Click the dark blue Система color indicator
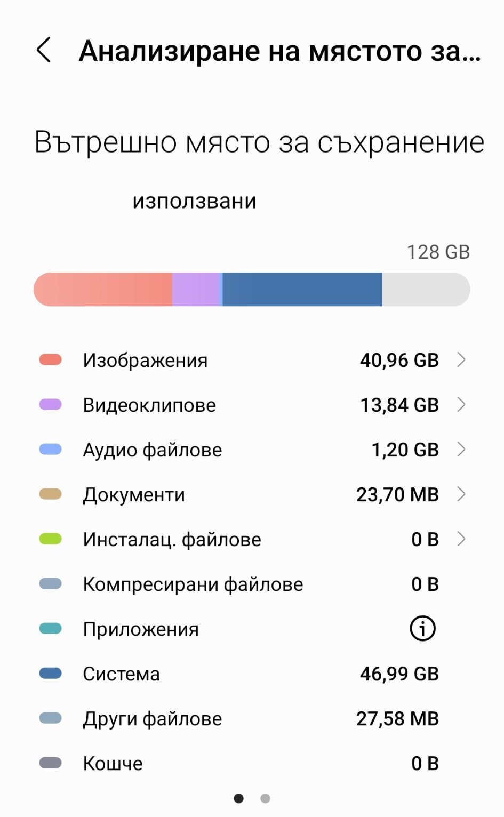Screen dimensions: 504x817 pos(51,674)
